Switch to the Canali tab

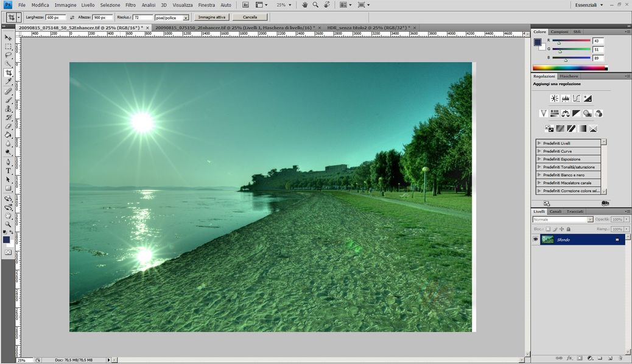pyautogui.click(x=555, y=211)
